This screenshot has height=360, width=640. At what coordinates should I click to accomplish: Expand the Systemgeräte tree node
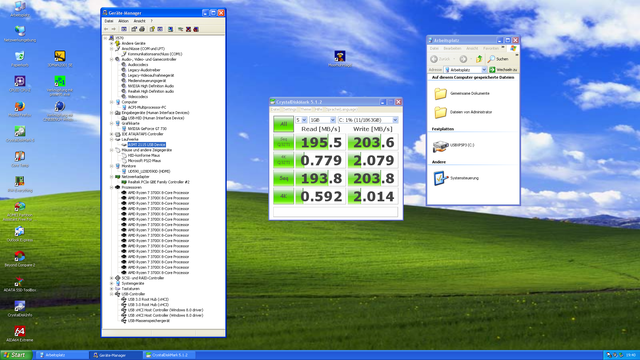111,283
